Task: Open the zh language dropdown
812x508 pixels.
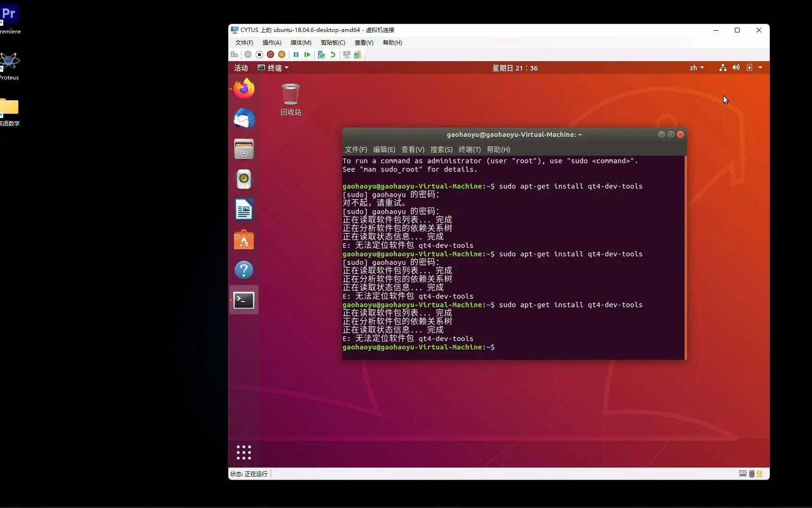Action: point(696,67)
